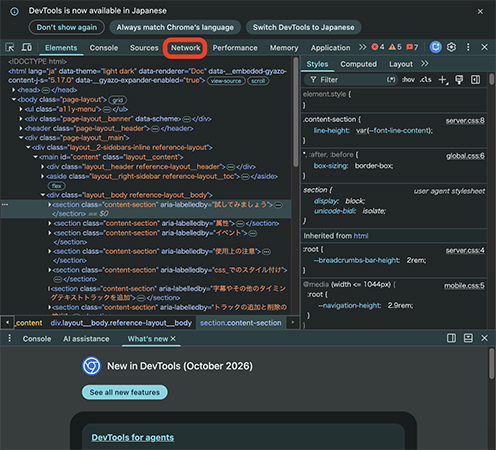Open the AI assistance circular icon
This screenshot has width=496, height=450.
435,47
